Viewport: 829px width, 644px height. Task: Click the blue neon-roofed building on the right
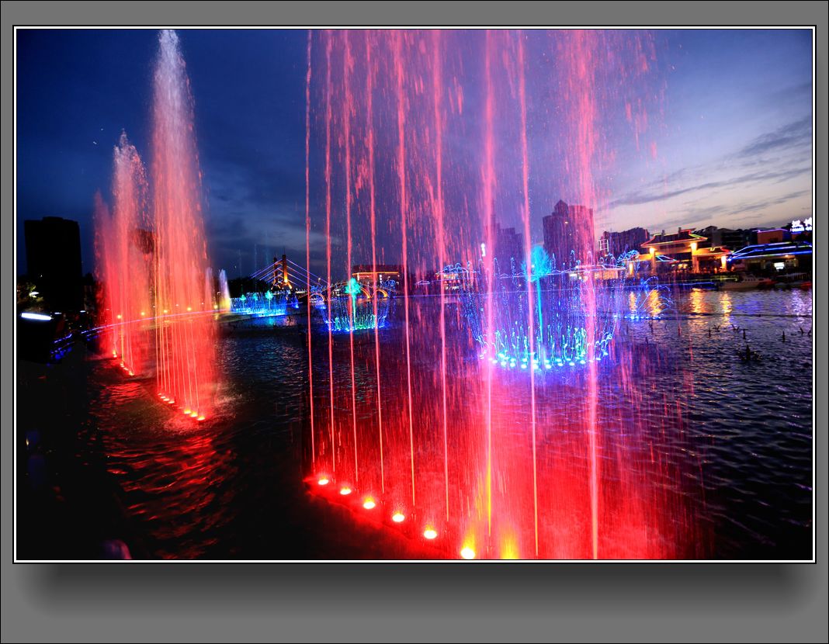coord(771,253)
